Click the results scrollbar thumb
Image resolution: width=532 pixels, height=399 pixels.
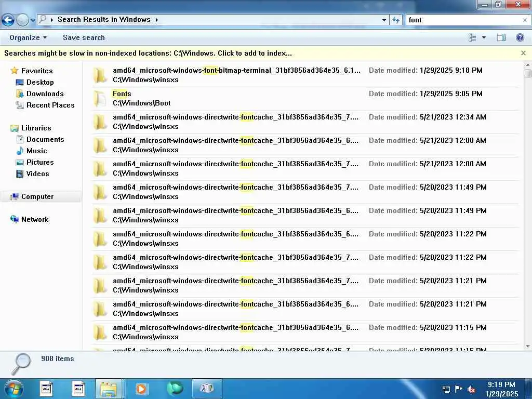(x=527, y=73)
